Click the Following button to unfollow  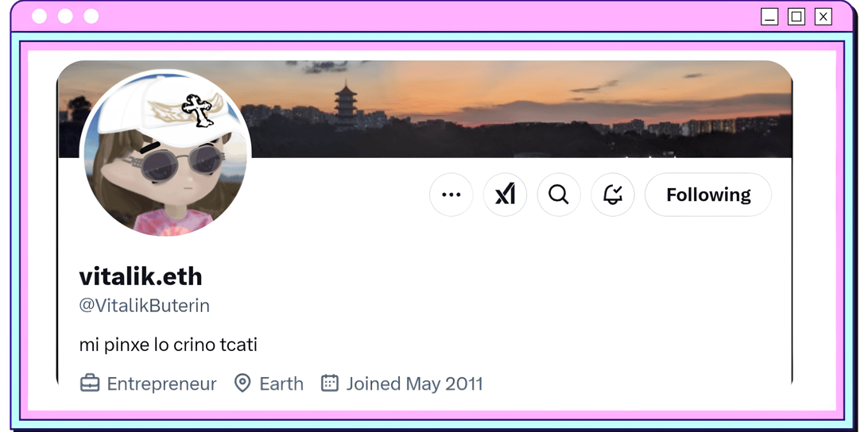tap(708, 195)
